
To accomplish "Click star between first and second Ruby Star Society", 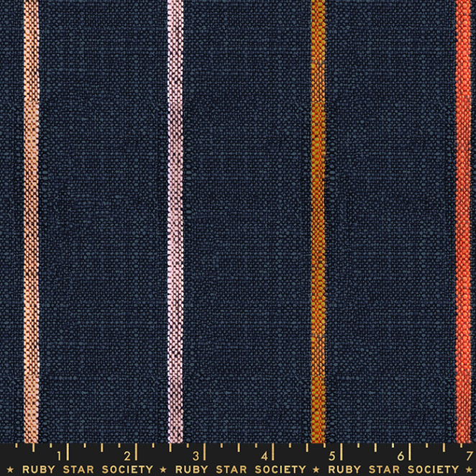I will coord(157,469).
